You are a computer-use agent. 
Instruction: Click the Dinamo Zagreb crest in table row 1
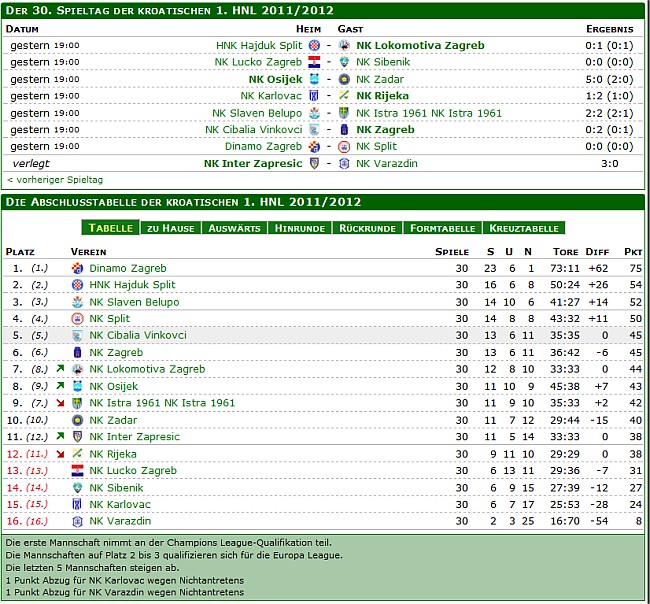pos(77,268)
